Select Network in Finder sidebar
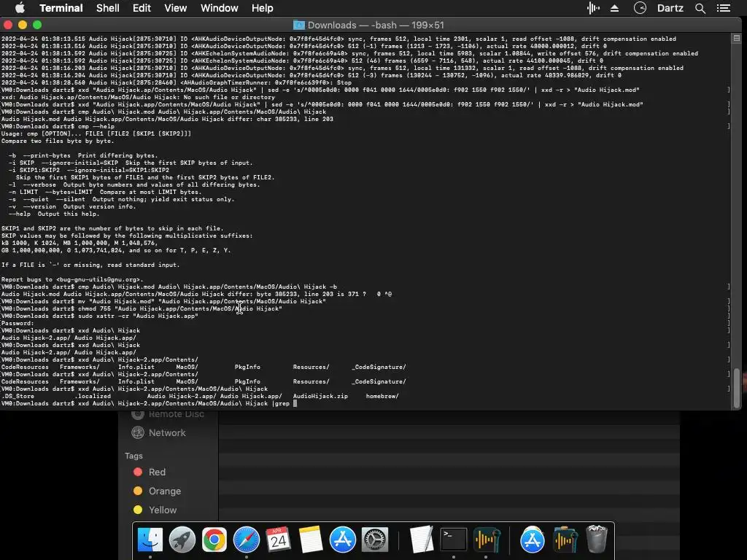The width and height of the screenshot is (747, 560). [167, 433]
